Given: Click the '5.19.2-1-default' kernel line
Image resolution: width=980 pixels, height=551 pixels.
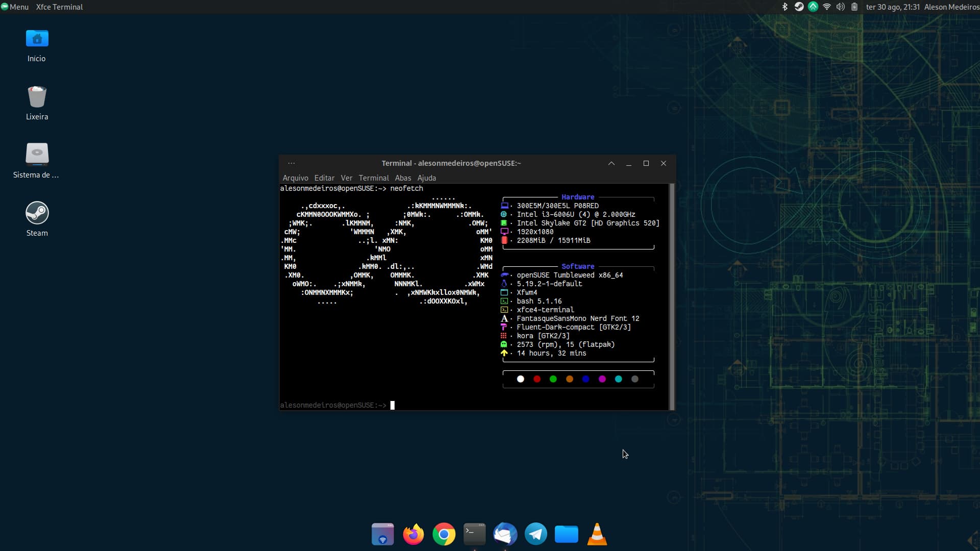Looking at the screenshot, I should pos(549,284).
